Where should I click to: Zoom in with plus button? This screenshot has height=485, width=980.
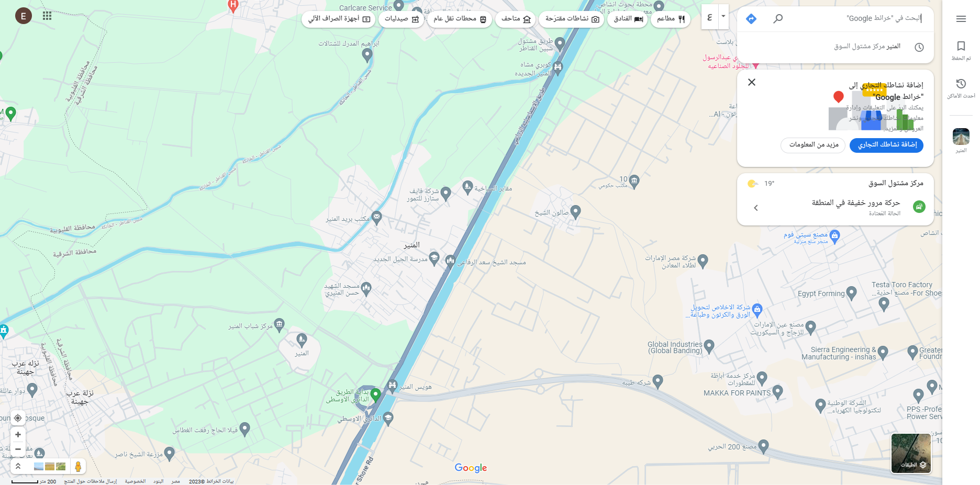point(18,435)
